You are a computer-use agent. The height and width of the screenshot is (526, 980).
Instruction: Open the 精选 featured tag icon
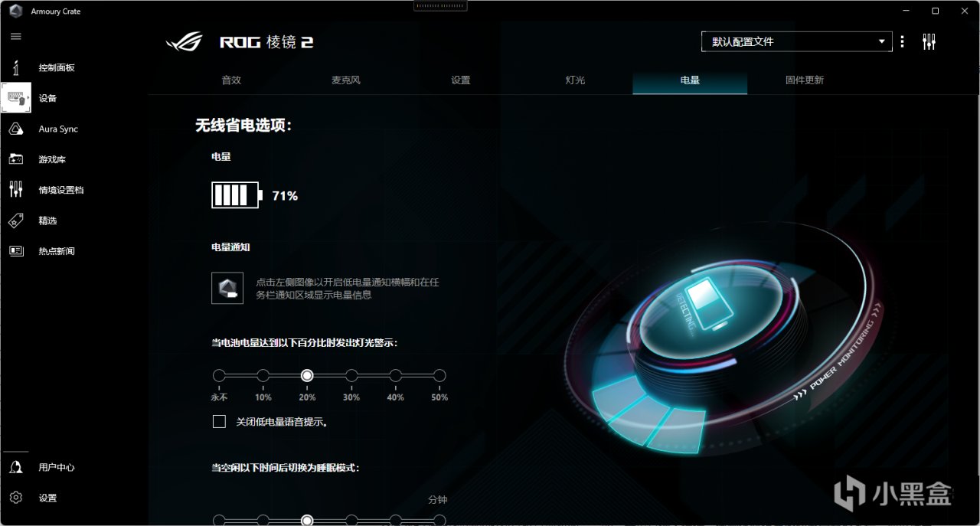click(x=15, y=221)
